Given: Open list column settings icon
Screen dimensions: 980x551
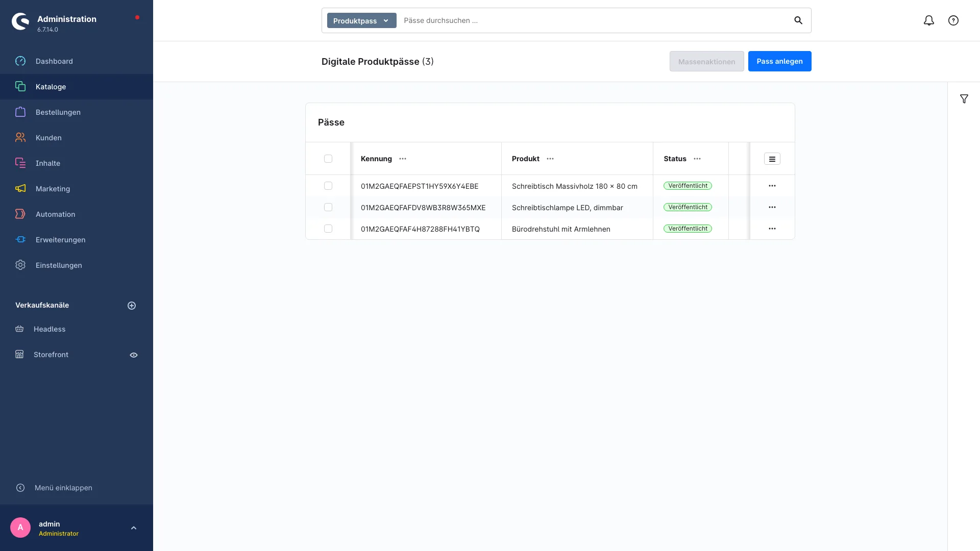Looking at the screenshot, I should pyautogui.click(x=772, y=159).
